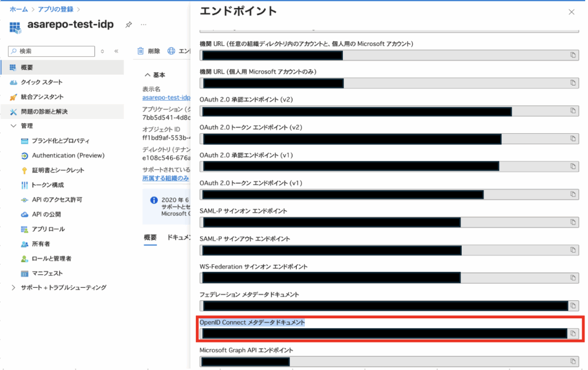
Task: Collapse the 管理 section in sidebar
Action: [14, 126]
